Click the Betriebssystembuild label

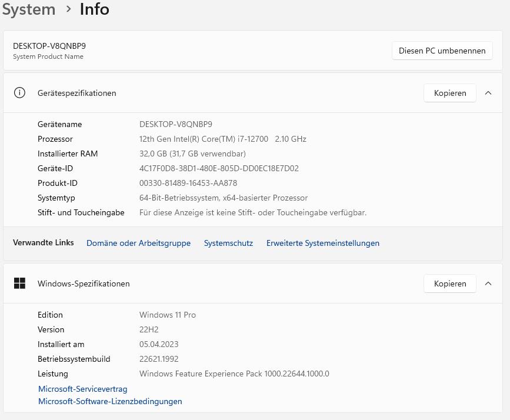click(x=74, y=359)
